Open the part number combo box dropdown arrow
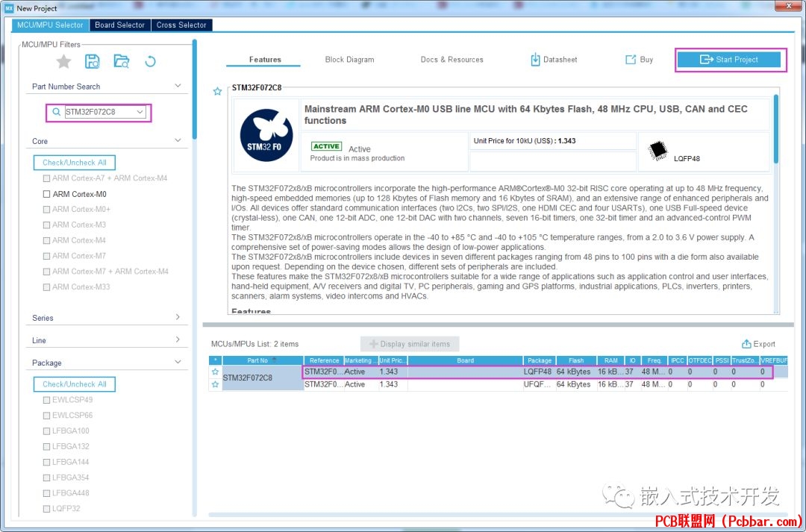 (140, 112)
